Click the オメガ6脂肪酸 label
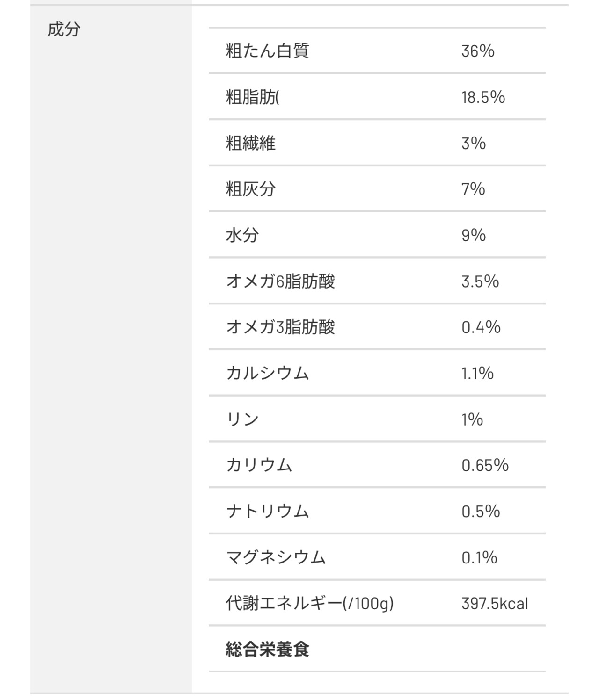Viewport: 599px width, 700px height. point(280,281)
